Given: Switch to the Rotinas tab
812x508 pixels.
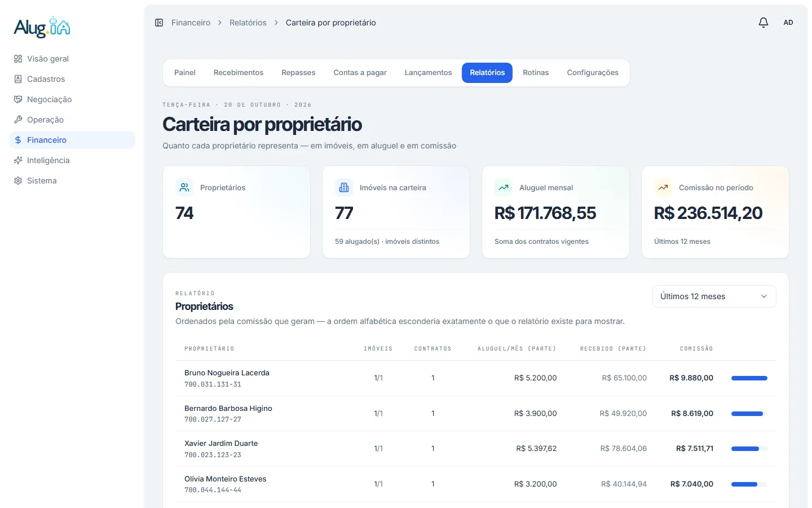Looking at the screenshot, I should point(536,73).
